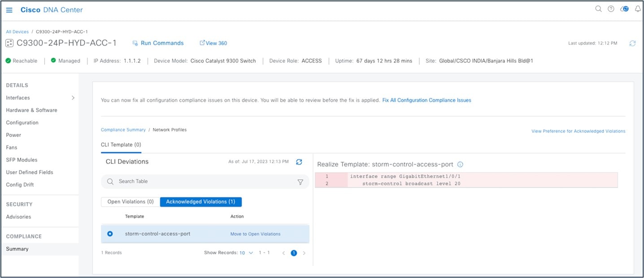
Task: Click the uptime value 67 days
Action: (384, 61)
